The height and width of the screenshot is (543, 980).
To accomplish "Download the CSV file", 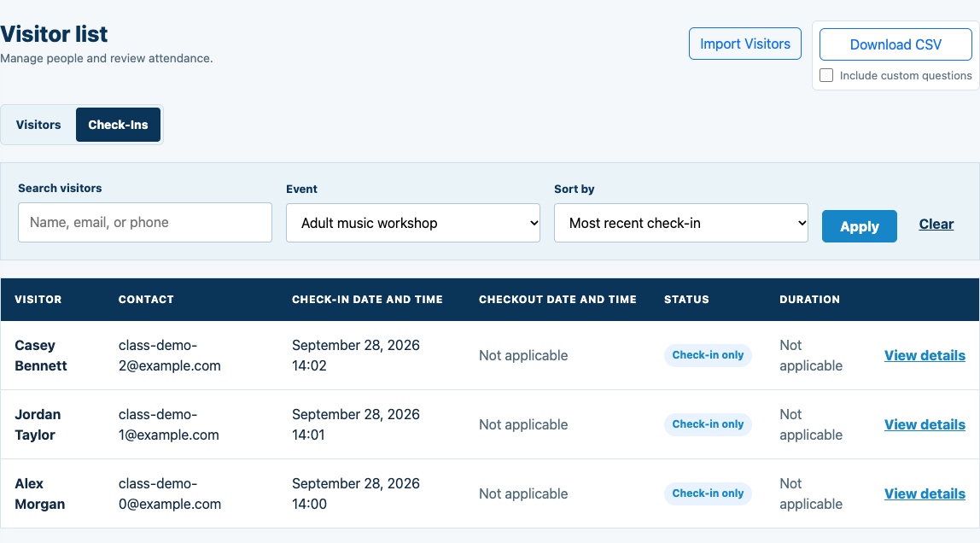I will point(895,45).
